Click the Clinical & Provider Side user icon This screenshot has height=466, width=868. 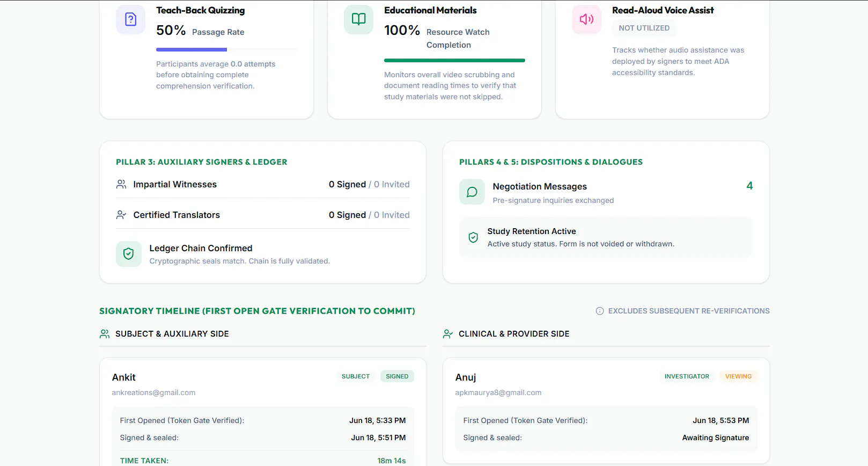pos(448,334)
